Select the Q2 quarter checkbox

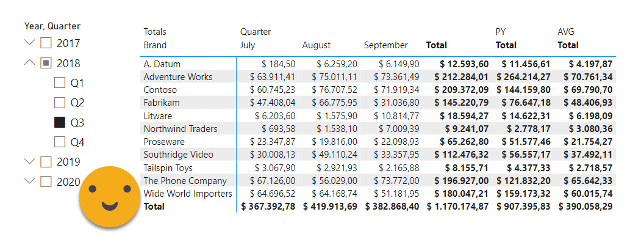click(x=60, y=103)
